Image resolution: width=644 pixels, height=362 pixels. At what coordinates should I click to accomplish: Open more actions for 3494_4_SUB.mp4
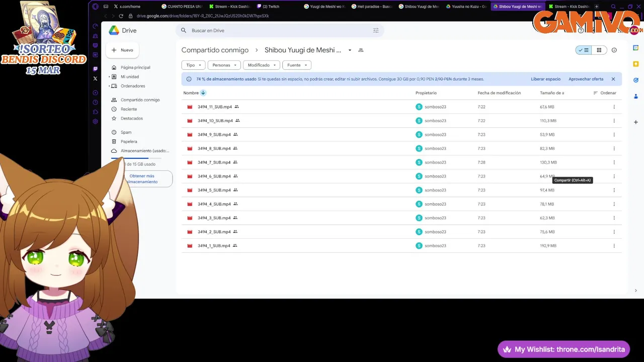pos(614,204)
